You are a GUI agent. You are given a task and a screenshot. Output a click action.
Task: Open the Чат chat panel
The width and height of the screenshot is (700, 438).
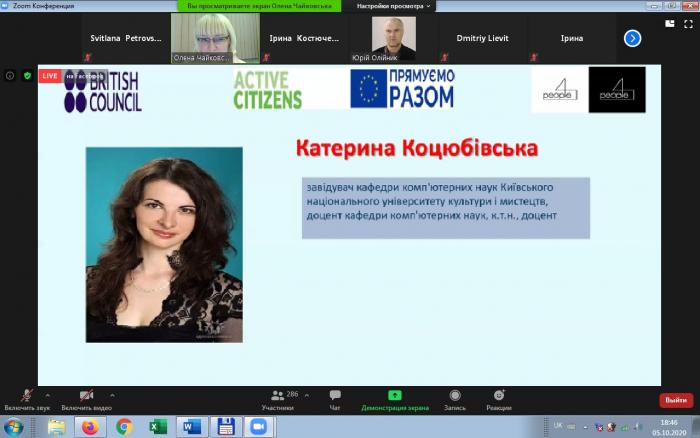(x=335, y=400)
